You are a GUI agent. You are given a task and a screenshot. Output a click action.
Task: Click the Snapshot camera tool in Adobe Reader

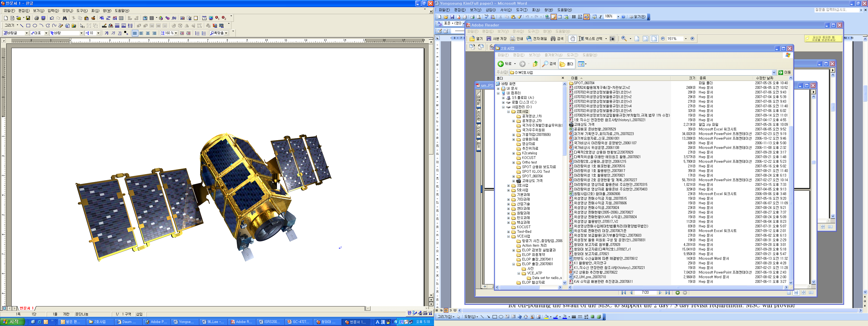(x=612, y=39)
